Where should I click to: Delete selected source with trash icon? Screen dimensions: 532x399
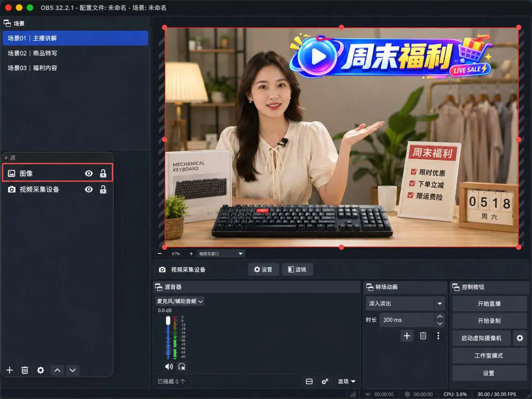point(25,370)
